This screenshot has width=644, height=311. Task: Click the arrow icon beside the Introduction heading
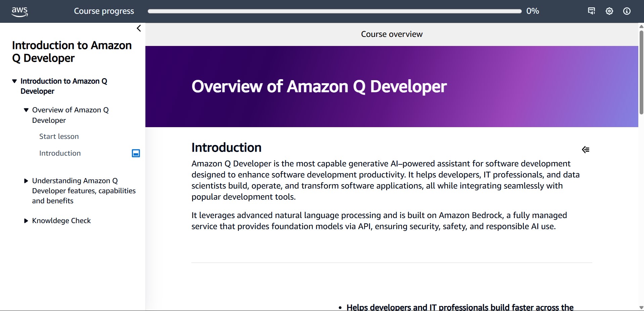586,150
